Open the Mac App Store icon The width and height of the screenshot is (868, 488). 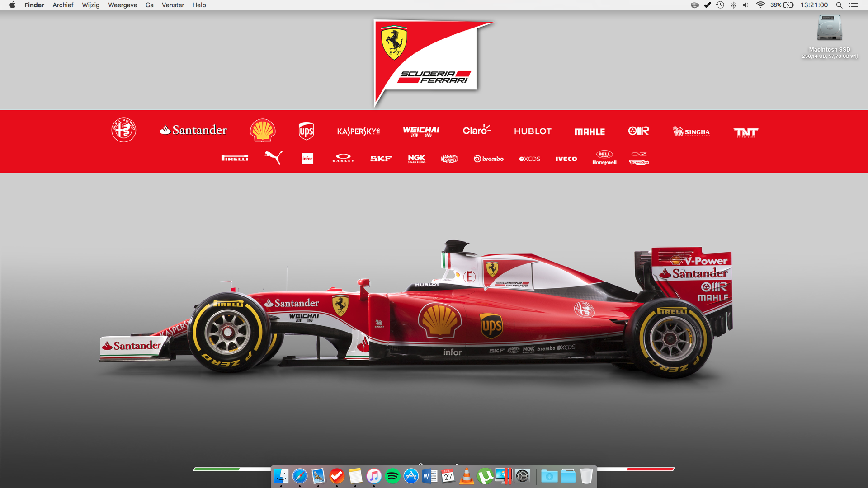pos(411,476)
